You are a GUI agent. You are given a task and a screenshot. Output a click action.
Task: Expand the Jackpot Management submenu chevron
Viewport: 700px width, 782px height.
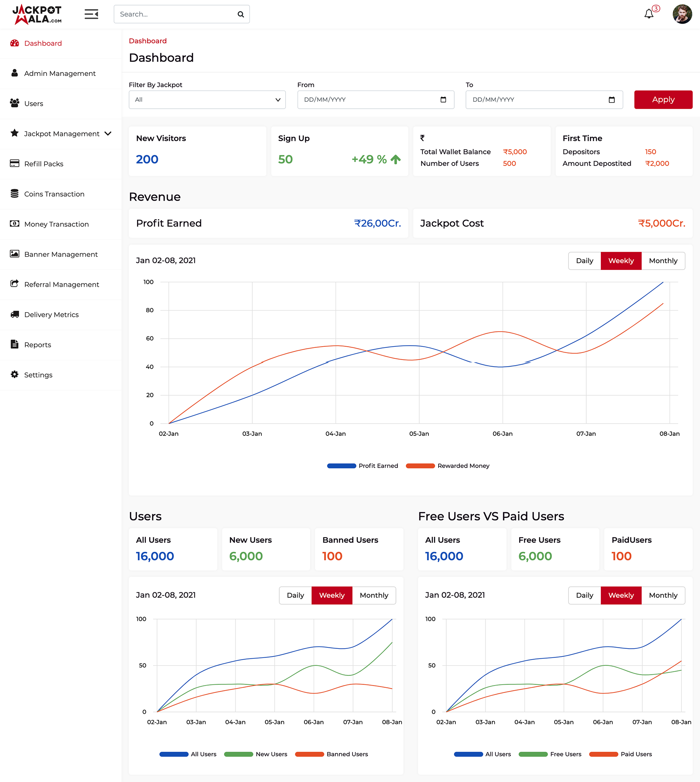point(108,133)
